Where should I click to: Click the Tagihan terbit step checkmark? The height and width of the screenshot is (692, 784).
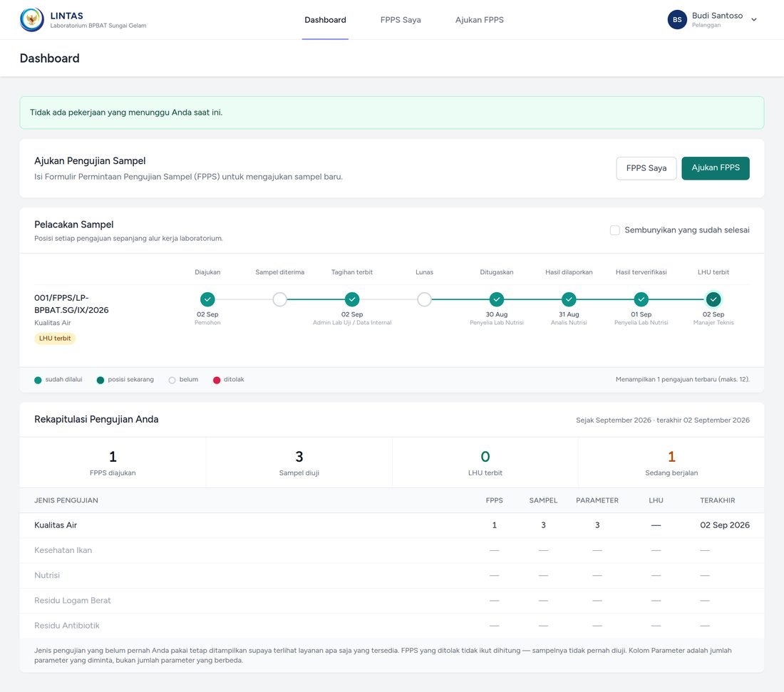click(352, 299)
